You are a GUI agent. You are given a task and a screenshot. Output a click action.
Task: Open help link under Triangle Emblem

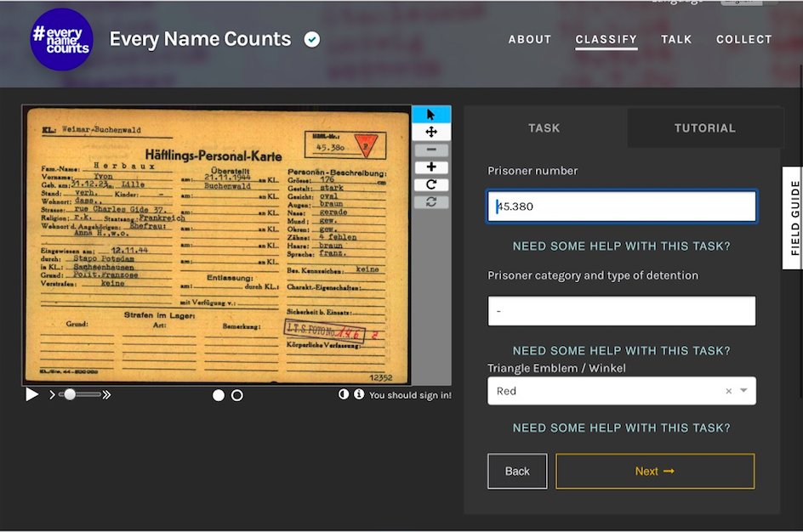(x=622, y=427)
